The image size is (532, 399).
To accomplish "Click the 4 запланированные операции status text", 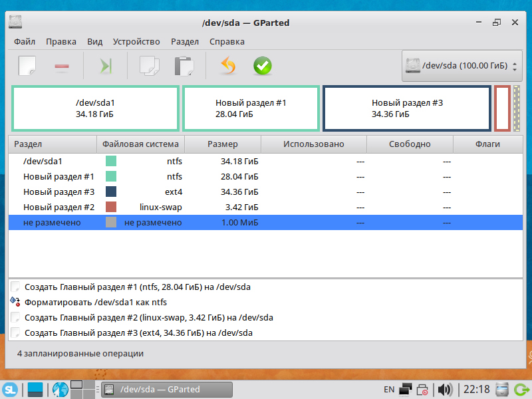I will tap(80, 354).
